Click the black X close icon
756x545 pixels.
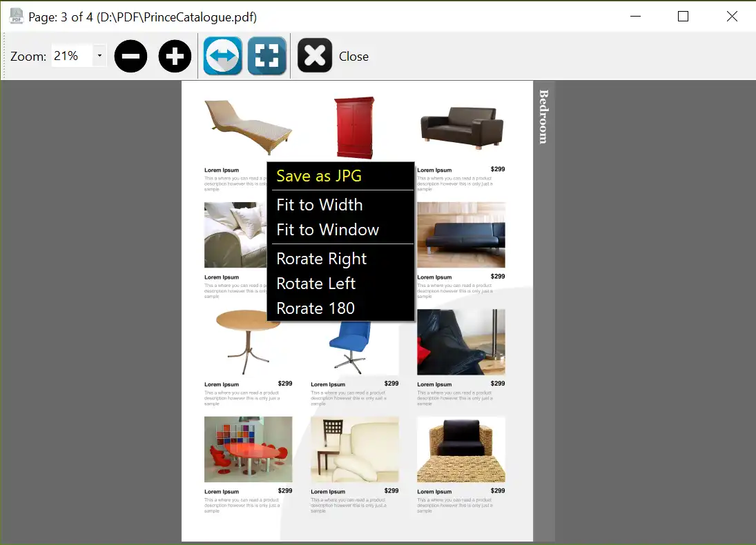tap(315, 56)
